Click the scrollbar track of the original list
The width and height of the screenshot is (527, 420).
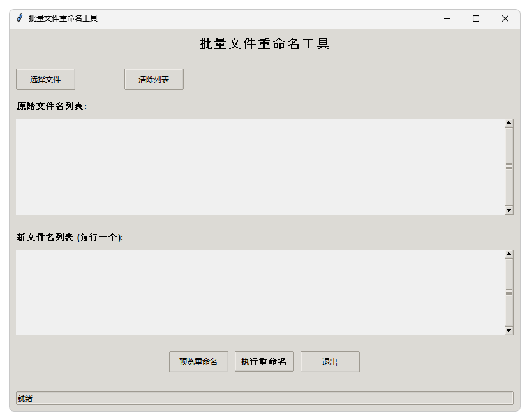click(x=508, y=166)
